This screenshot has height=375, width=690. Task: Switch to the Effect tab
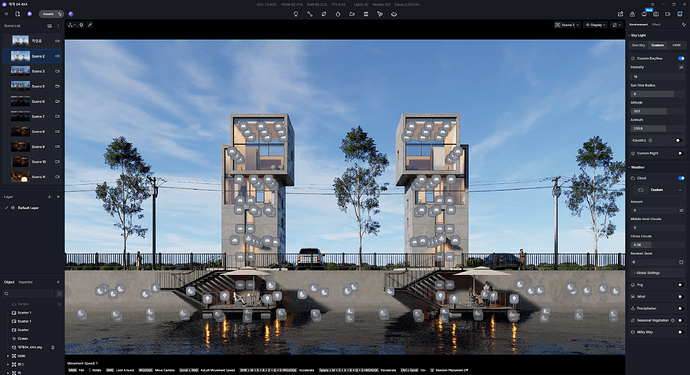(656, 25)
